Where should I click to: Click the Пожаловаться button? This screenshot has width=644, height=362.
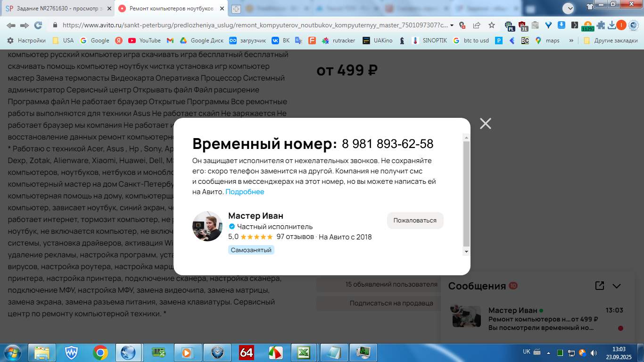[x=415, y=220]
